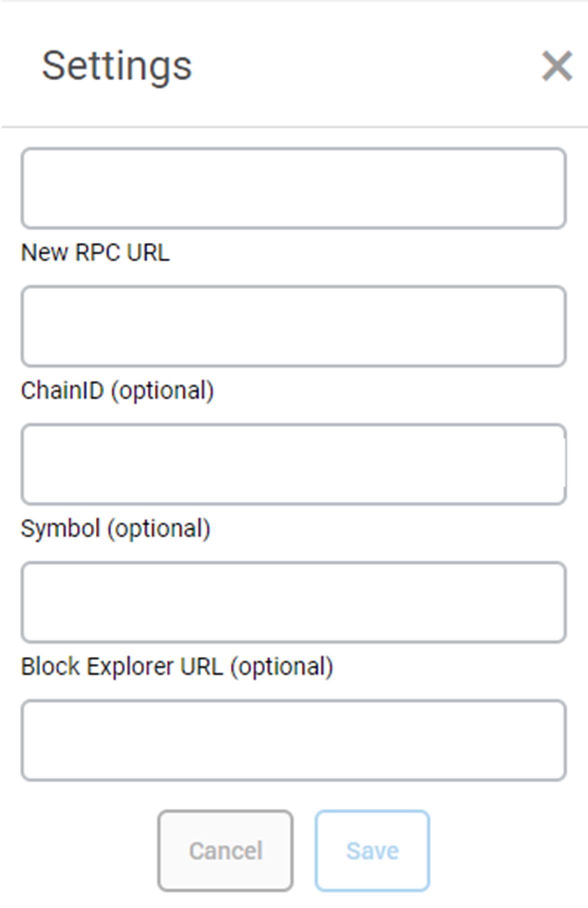
Task: Click the "New RPC URL" label text
Action: click(x=95, y=253)
